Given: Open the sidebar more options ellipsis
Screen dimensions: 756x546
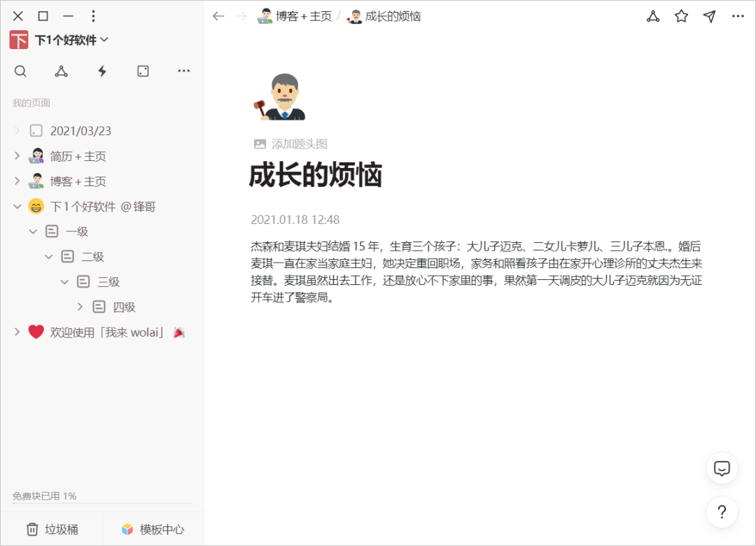Looking at the screenshot, I should pyautogui.click(x=183, y=71).
